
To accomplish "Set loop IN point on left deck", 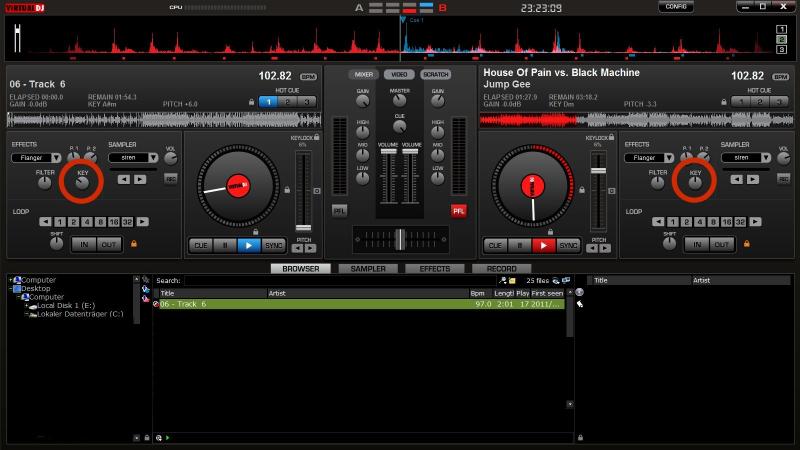I will pos(83,244).
